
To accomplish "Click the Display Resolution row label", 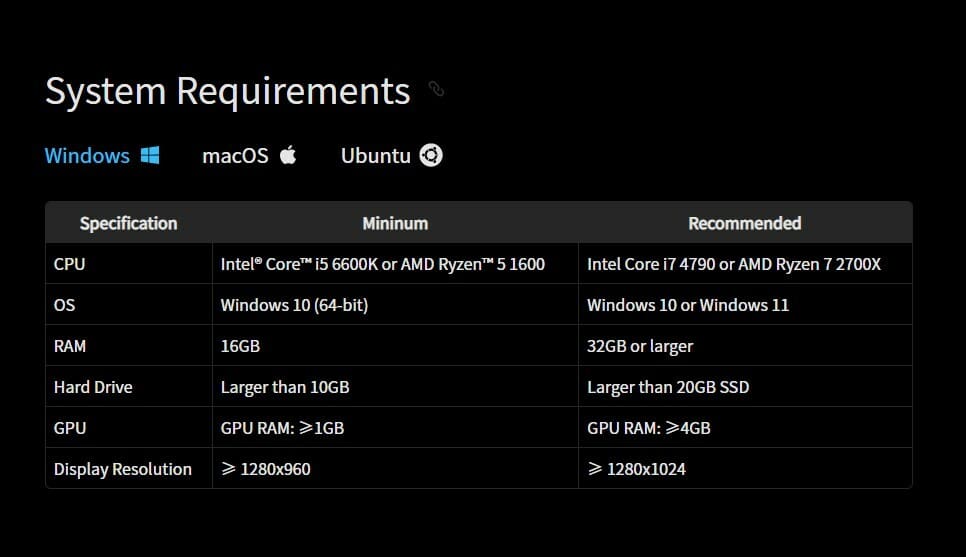I will 123,469.
